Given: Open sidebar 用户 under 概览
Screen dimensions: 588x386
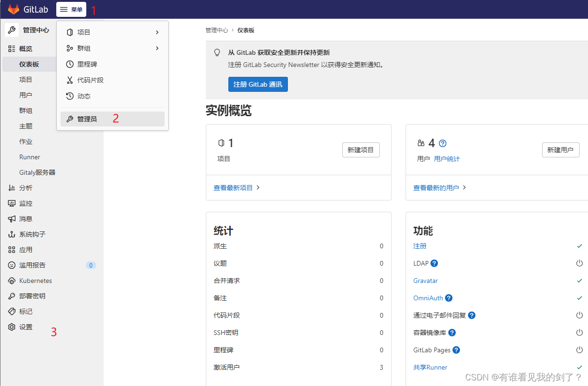Looking at the screenshot, I should click(x=26, y=95).
